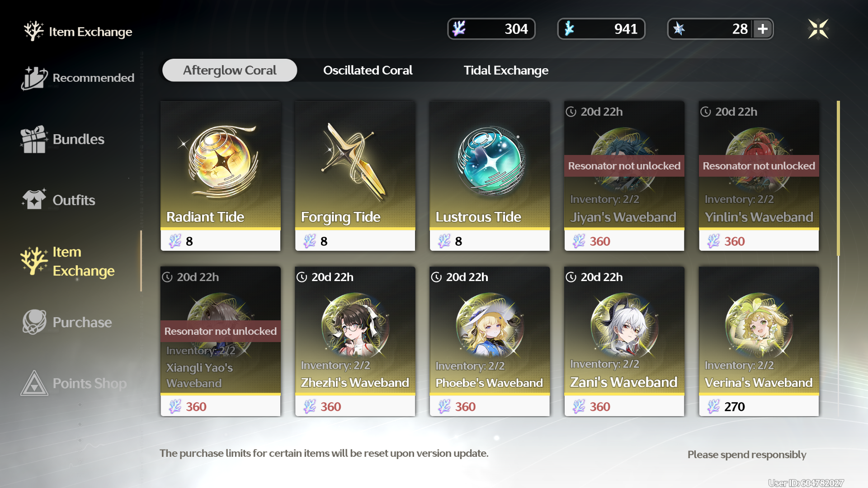Choose Zhezhi's Waveband card

(355, 341)
